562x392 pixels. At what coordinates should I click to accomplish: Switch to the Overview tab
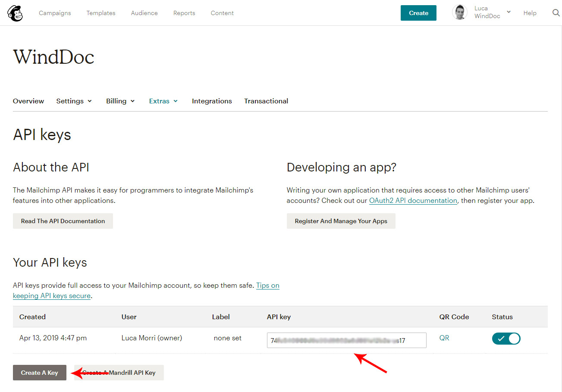coord(28,101)
